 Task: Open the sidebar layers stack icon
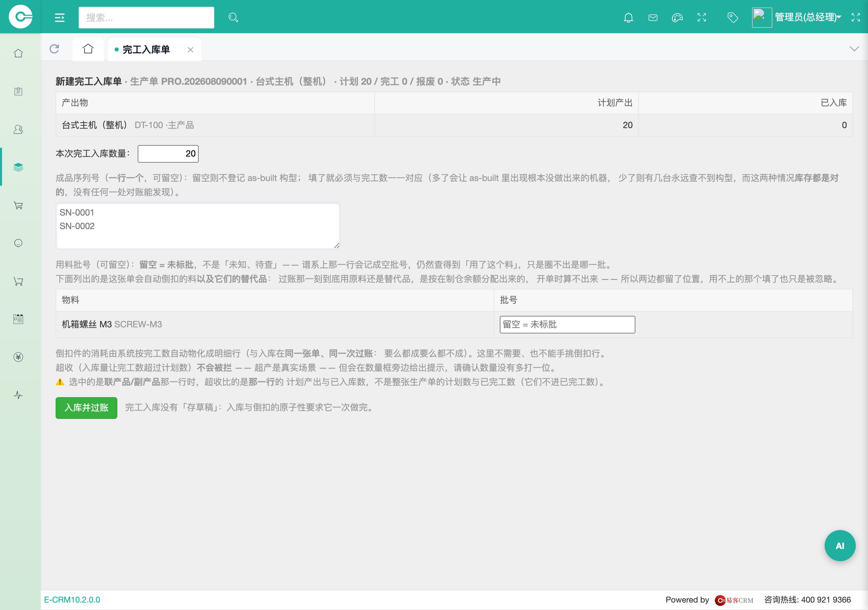point(18,167)
